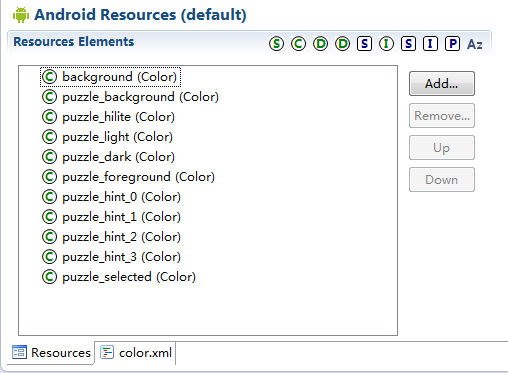The image size is (508, 373).
Task: Select "background (Color)" row
Action: (x=110, y=77)
